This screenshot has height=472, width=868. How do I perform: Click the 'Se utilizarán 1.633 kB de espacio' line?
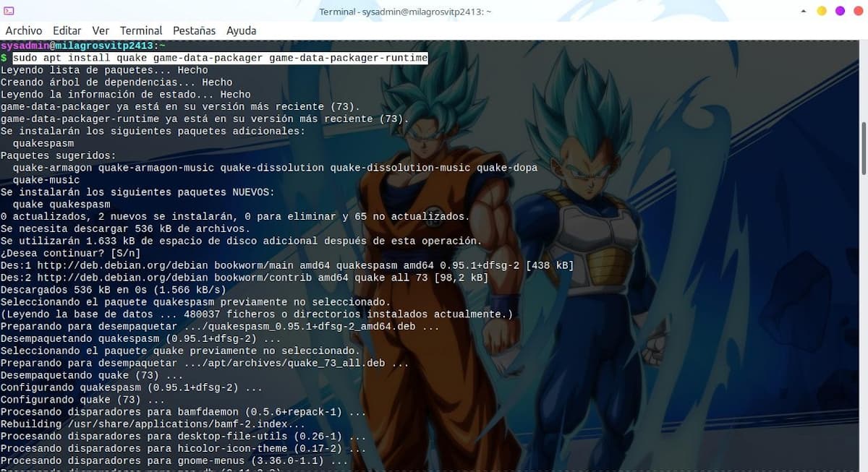pyautogui.click(x=241, y=241)
